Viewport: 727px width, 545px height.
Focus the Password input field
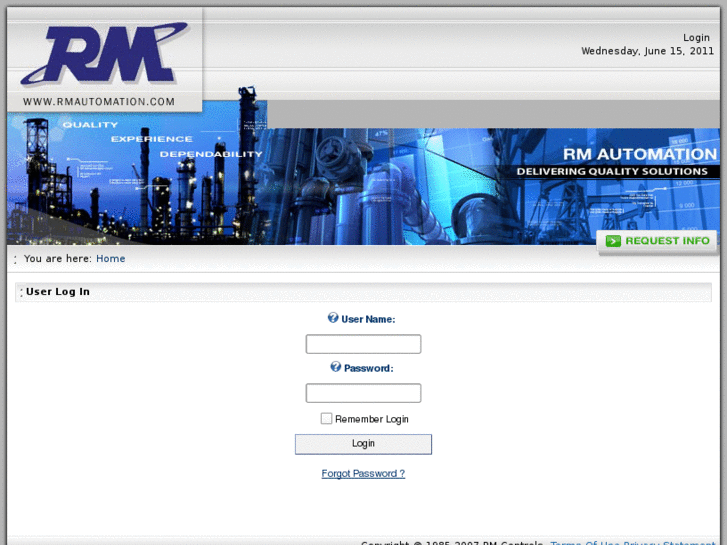363,393
